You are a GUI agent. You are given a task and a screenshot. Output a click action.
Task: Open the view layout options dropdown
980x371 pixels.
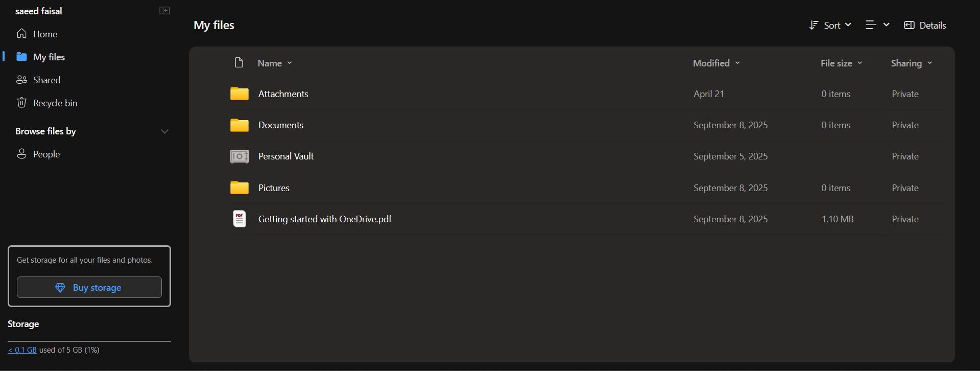(x=877, y=25)
